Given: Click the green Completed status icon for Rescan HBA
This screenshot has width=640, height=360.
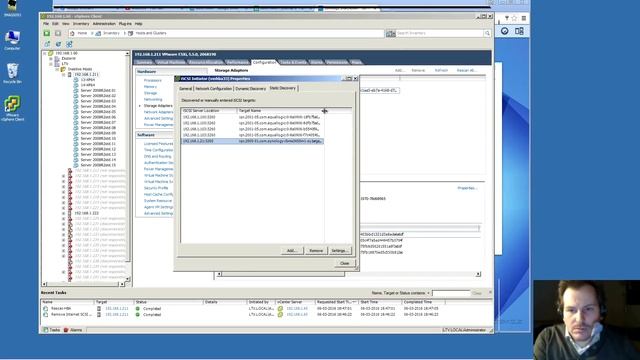Looking at the screenshot, I should tap(138, 309).
